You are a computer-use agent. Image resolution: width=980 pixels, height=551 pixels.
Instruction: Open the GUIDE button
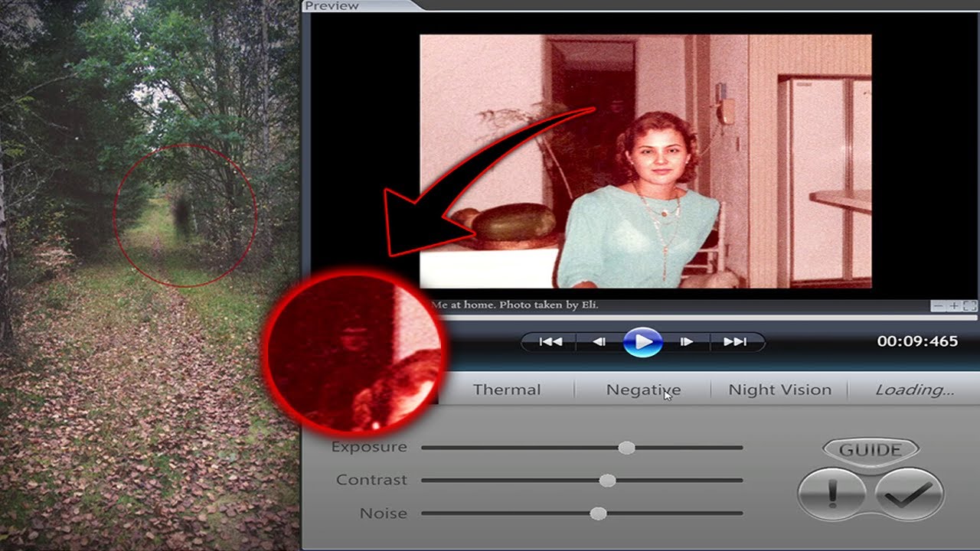[871, 450]
